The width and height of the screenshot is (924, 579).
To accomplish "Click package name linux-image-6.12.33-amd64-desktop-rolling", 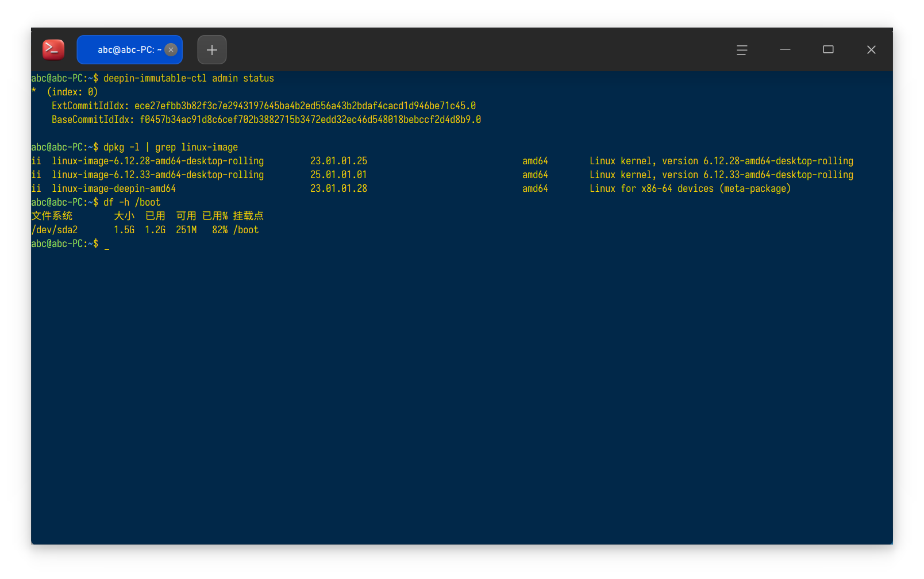I will click(x=157, y=175).
